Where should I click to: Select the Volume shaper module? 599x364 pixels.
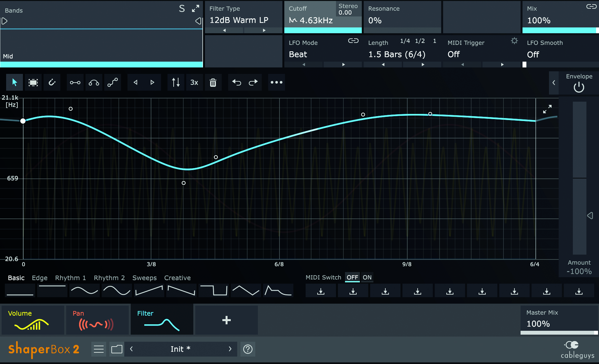click(x=33, y=320)
